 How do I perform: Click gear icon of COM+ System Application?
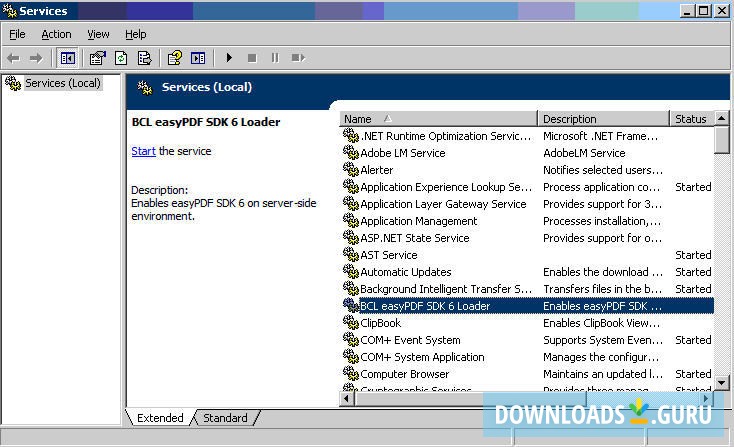(x=351, y=357)
